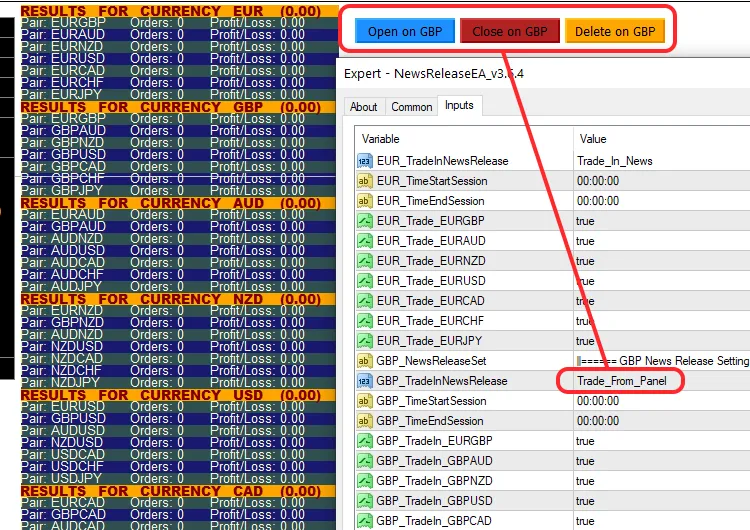Click the string icon next to EUR_TimeStartSession
Viewport: 750px width, 530px height.
coord(364,181)
